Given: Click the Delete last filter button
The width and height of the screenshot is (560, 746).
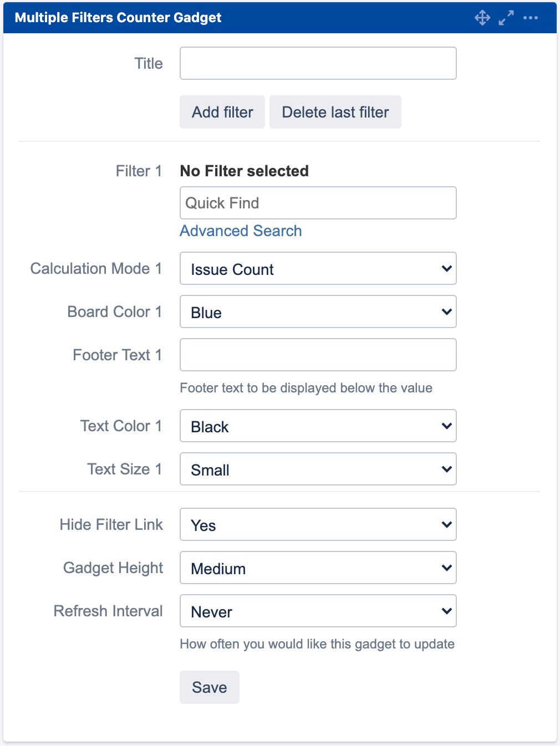Looking at the screenshot, I should tap(335, 113).
